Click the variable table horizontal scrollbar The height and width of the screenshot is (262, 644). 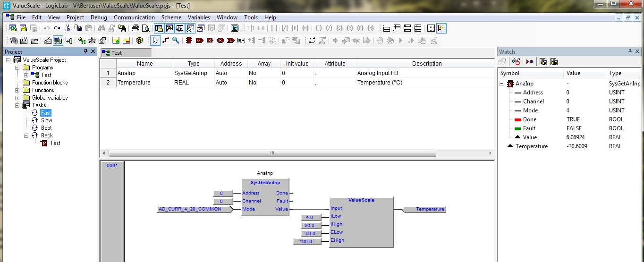point(272,153)
